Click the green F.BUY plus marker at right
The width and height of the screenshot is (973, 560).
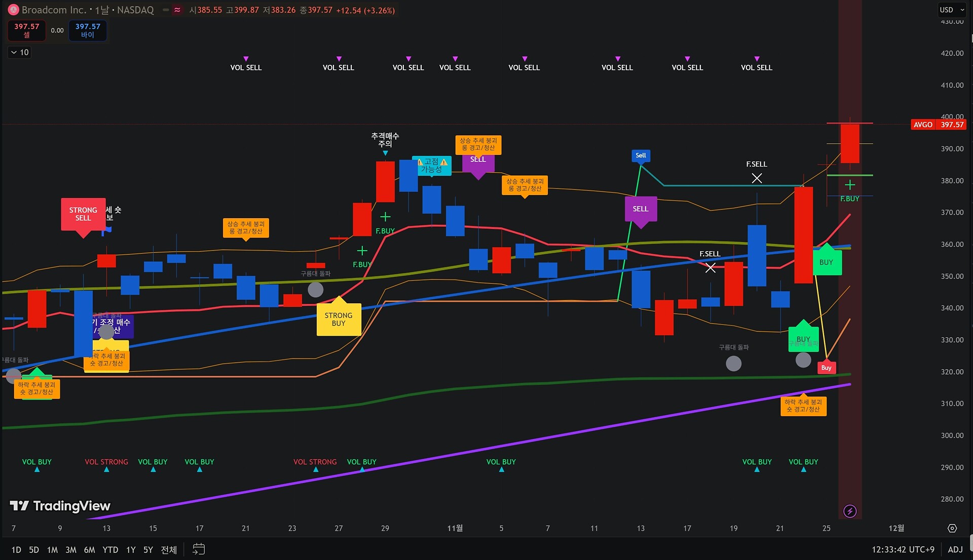[x=850, y=185]
